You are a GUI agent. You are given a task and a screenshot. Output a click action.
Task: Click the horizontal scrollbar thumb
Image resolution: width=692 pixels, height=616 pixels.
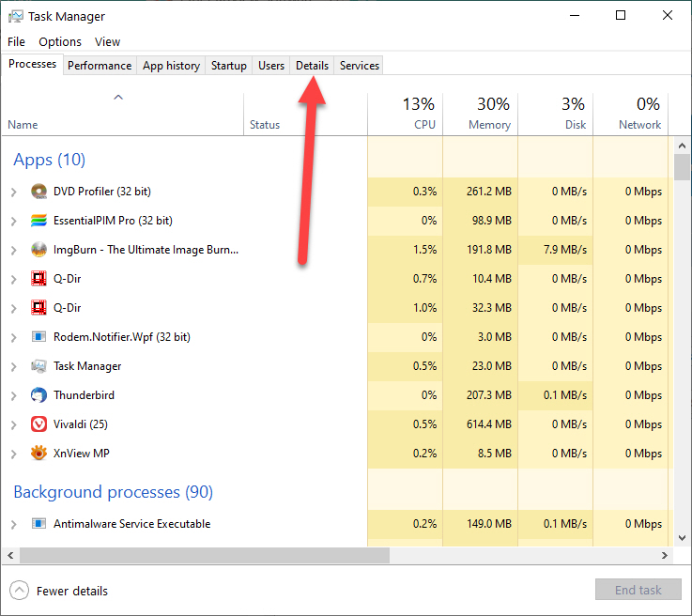tap(204, 556)
